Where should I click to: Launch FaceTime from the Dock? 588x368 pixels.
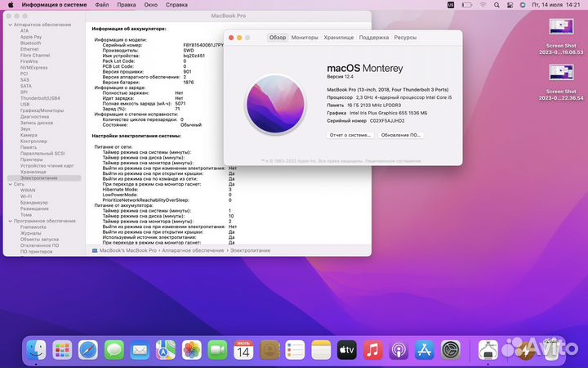pos(217,350)
